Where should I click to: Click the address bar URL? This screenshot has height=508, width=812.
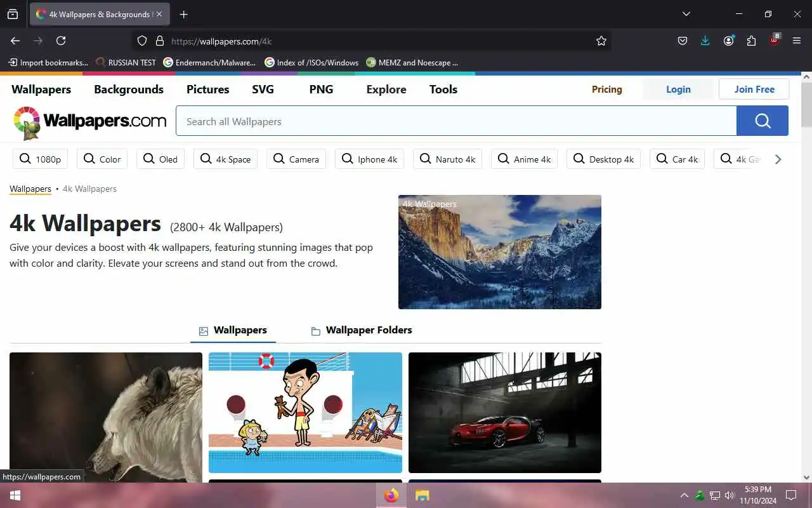click(221, 41)
